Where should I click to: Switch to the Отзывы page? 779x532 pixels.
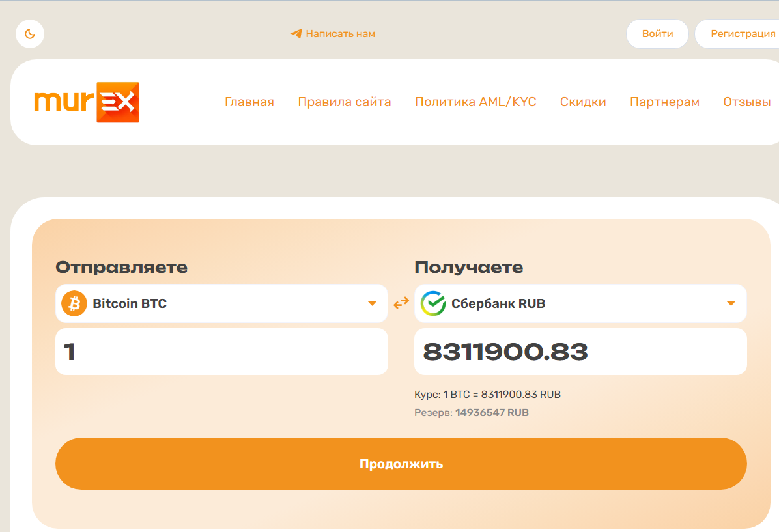point(746,102)
